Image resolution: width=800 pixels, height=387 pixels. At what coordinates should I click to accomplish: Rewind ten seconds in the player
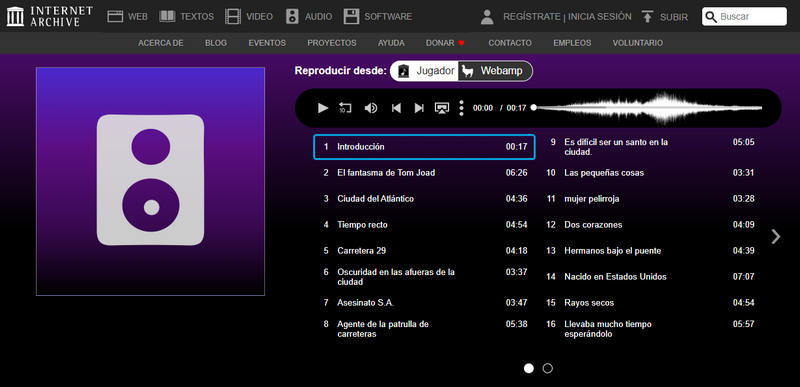(345, 108)
